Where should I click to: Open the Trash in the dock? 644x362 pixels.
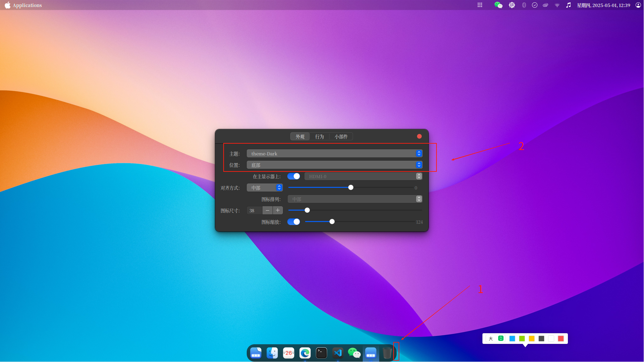(387, 353)
